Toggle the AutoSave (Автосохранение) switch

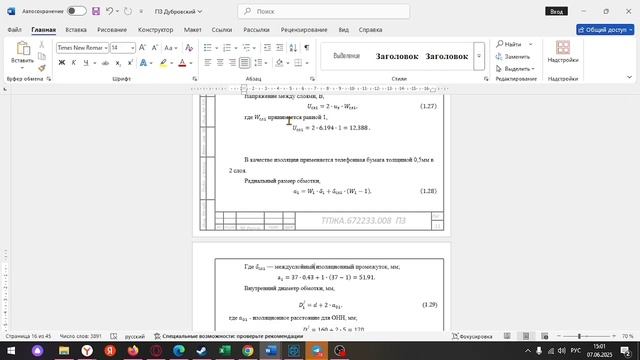point(77,11)
